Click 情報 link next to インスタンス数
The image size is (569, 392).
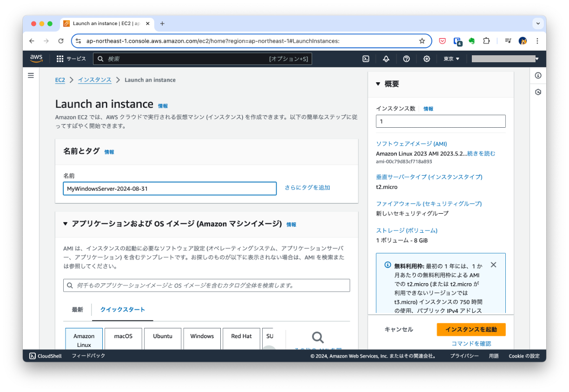coord(428,109)
